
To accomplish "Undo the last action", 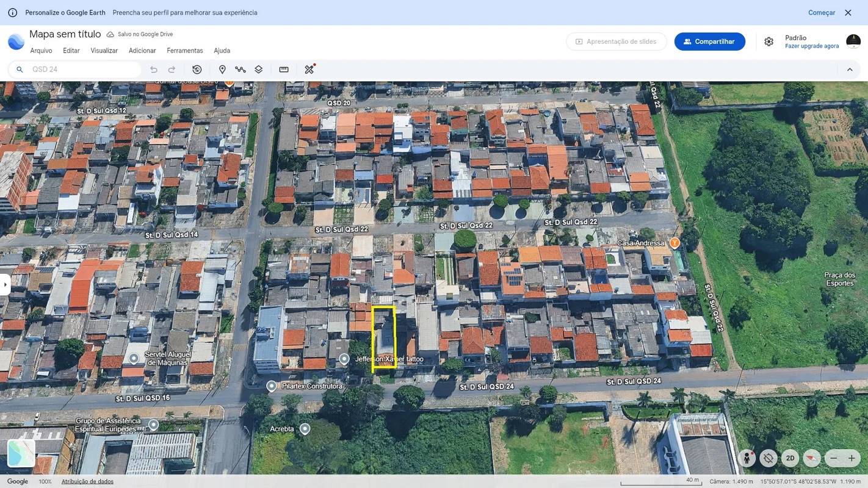I will (154, 70).
